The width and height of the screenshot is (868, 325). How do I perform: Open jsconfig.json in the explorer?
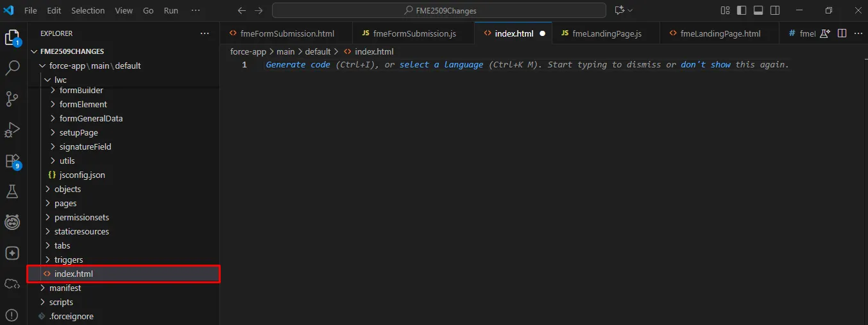pos(82,175)
